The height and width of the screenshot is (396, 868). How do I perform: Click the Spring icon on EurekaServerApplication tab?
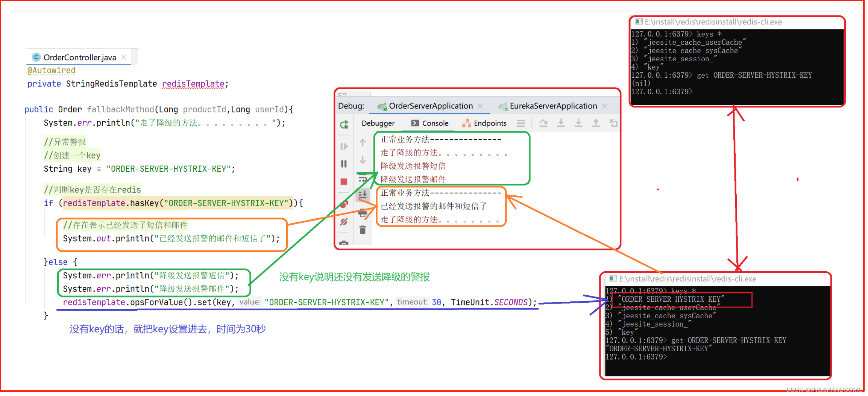[x=503, y=106]
